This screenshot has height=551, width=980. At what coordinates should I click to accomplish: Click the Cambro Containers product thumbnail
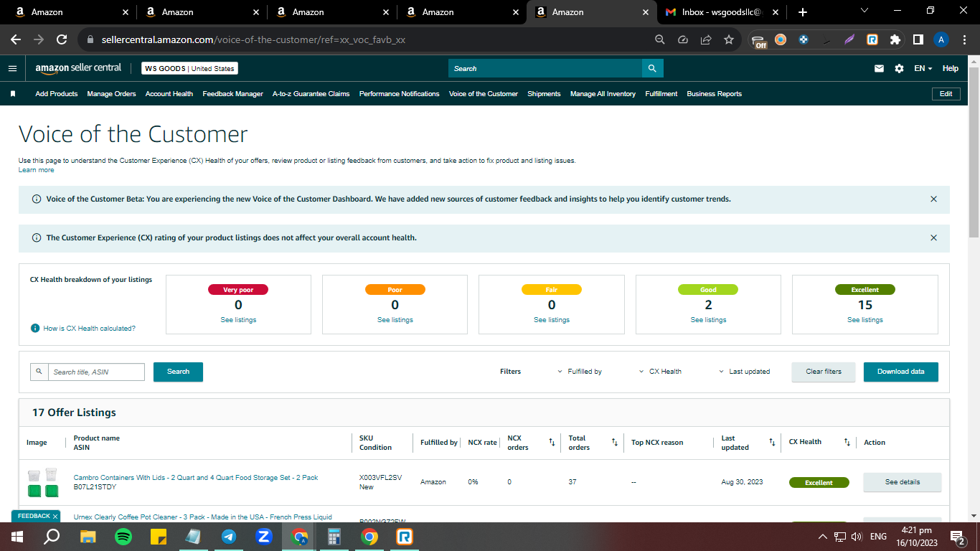pyautogui.click(x=42, y=483)
